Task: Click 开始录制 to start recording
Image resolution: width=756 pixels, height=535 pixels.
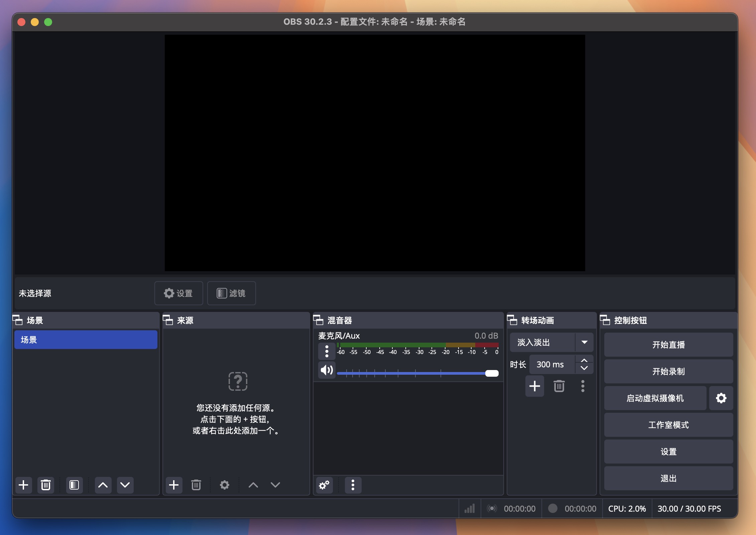Action: point(668,371)
